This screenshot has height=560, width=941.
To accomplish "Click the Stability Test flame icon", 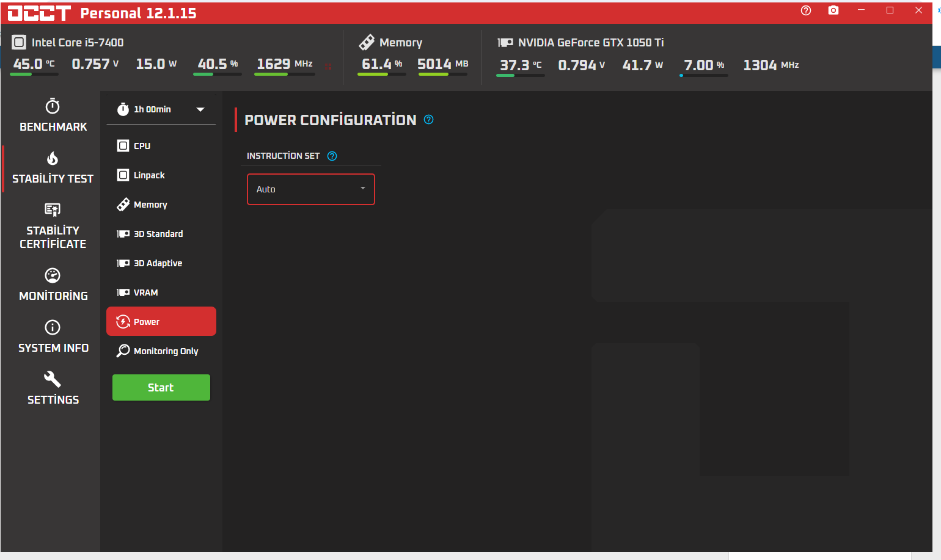I will pyautogui.click(x=53, y=158).
